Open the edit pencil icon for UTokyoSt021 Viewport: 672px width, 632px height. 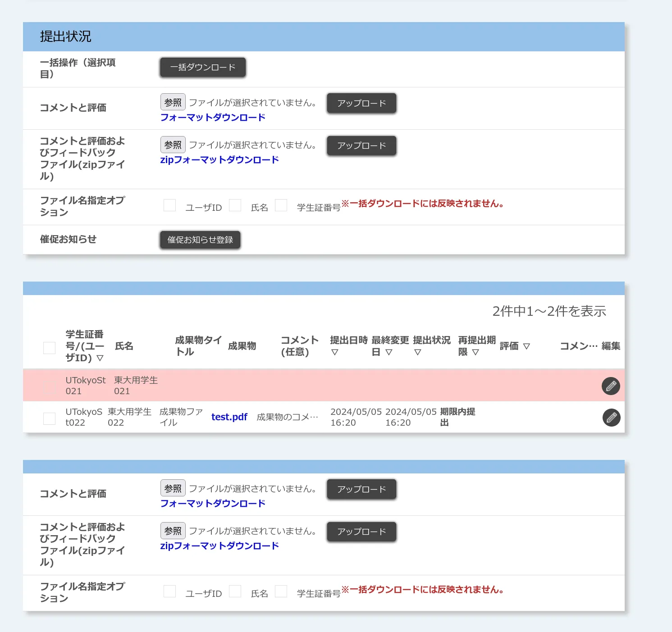point(611,386)
